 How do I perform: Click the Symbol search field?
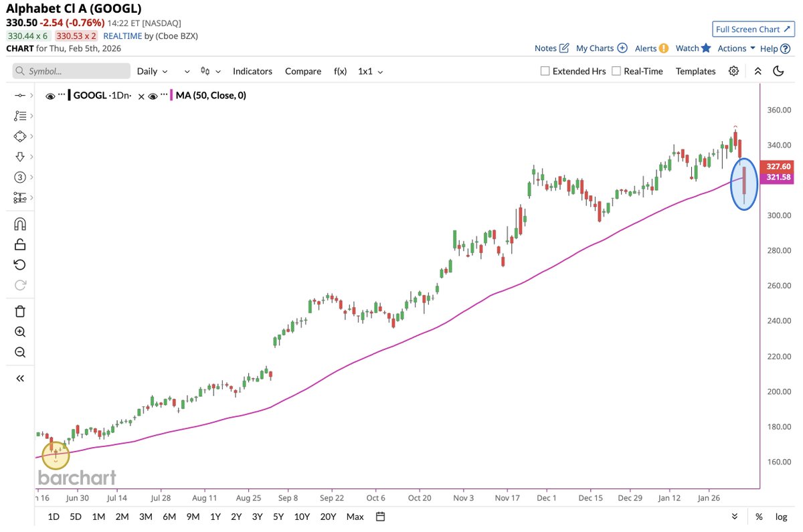72,71
